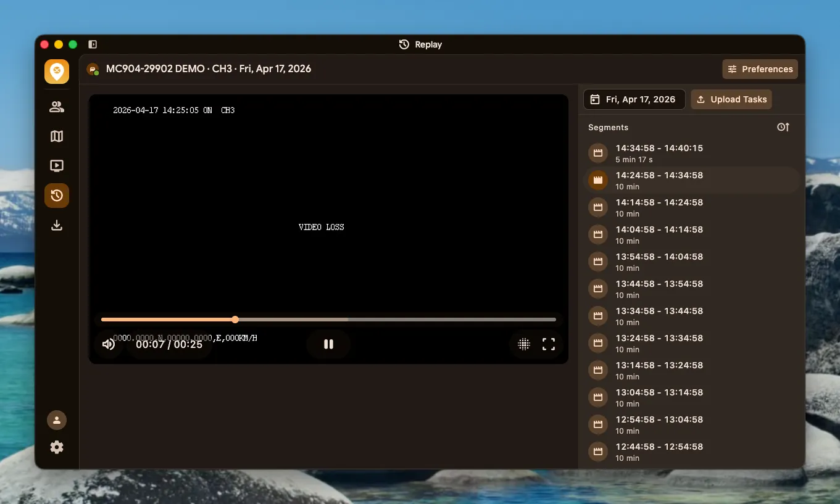The width and height of the screenshot is (840, 504).
Task: Open the users/people sidebar icon
Action: pos(57,107)
